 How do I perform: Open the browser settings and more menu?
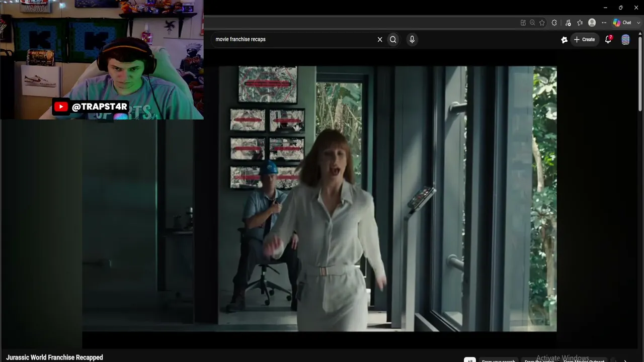(604, 23)
